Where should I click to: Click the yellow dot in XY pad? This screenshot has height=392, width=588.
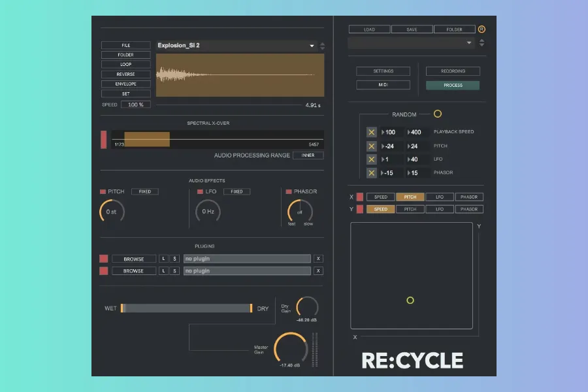pos(410,301)
